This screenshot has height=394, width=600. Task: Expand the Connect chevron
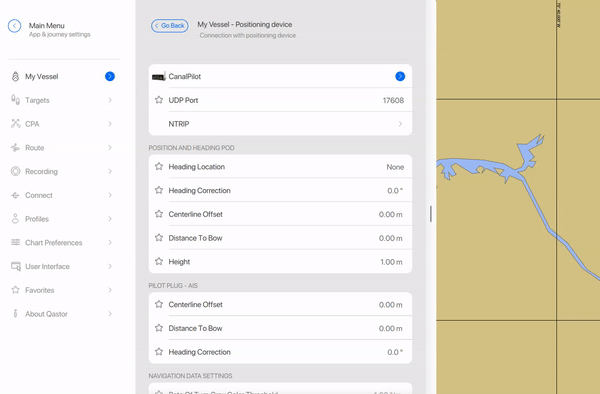[x=110, y=195]
